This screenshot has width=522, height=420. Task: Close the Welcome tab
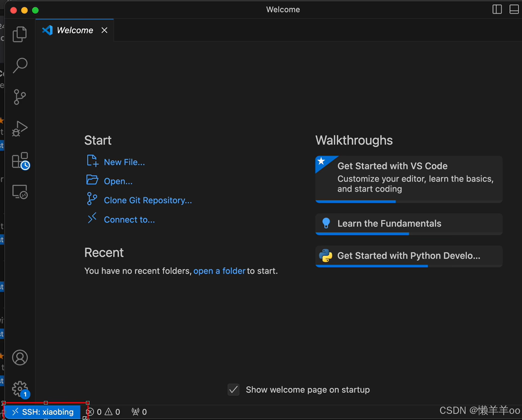click(104, 30)
